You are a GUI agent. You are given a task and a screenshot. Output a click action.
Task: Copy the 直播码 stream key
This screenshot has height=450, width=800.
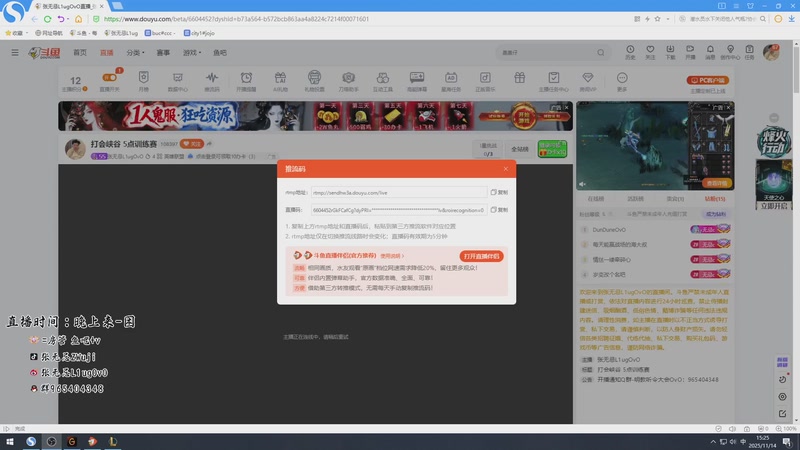click(499, 210)
